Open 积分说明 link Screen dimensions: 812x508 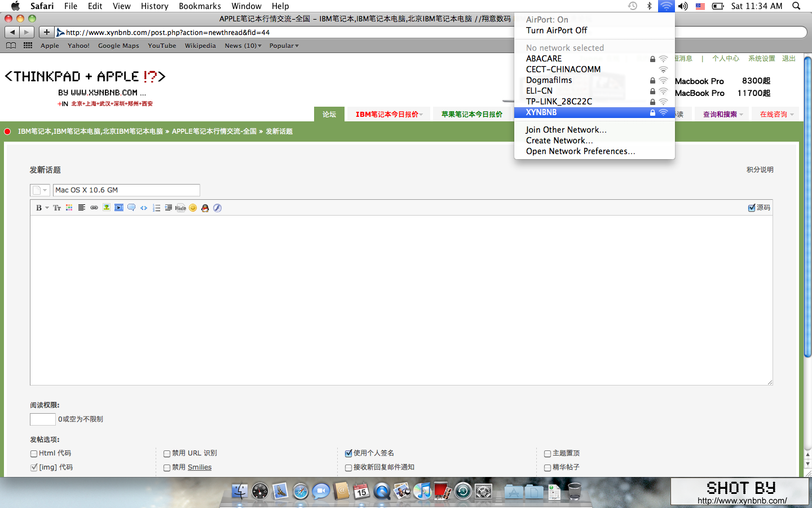[x=760, y=169]
